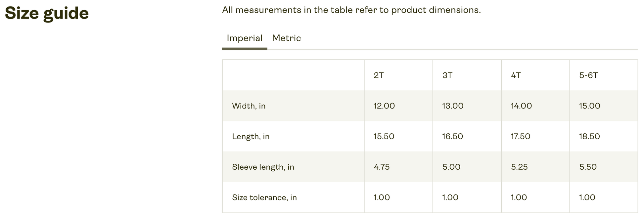Click the 2T column header
The width and height of the screenshot is (644, 216).
(x=379, y=75)
